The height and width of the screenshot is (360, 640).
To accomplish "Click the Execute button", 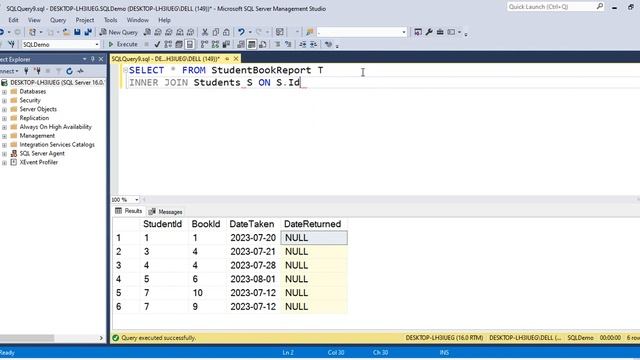I will [x=123, y=44].
